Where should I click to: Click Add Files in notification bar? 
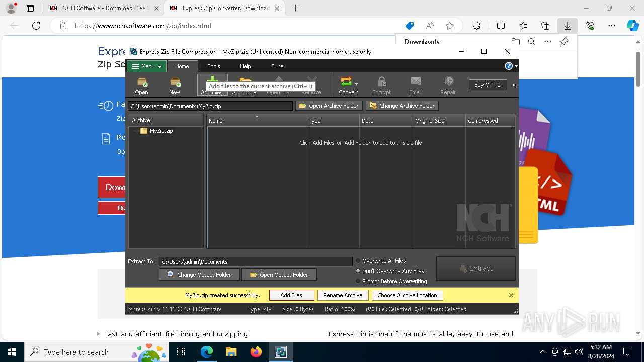click(292, 295)
